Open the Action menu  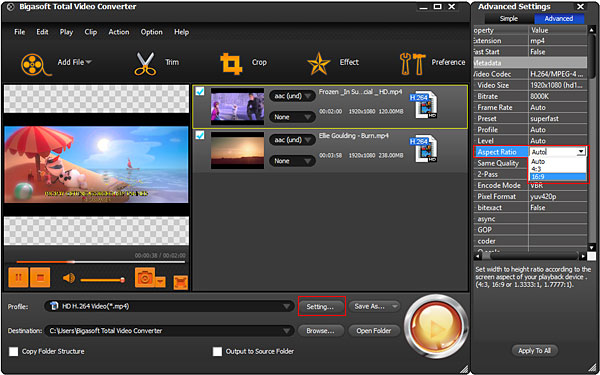point(119,32)
